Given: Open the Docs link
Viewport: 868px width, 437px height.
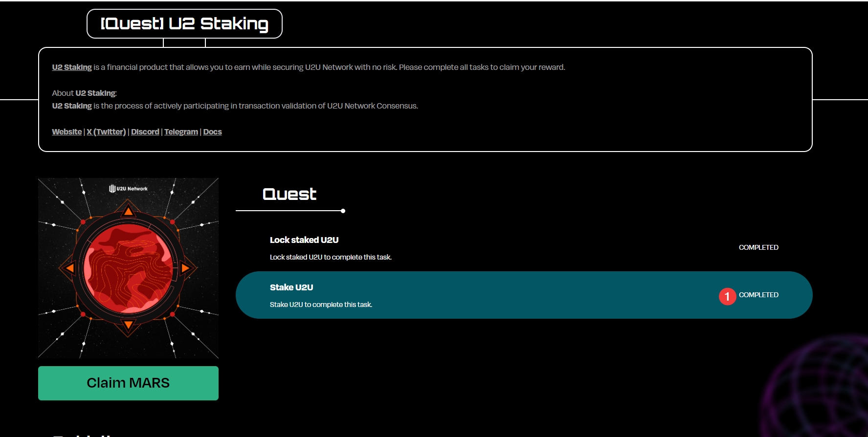Looking at the screenshot, I should pos(212,132).
